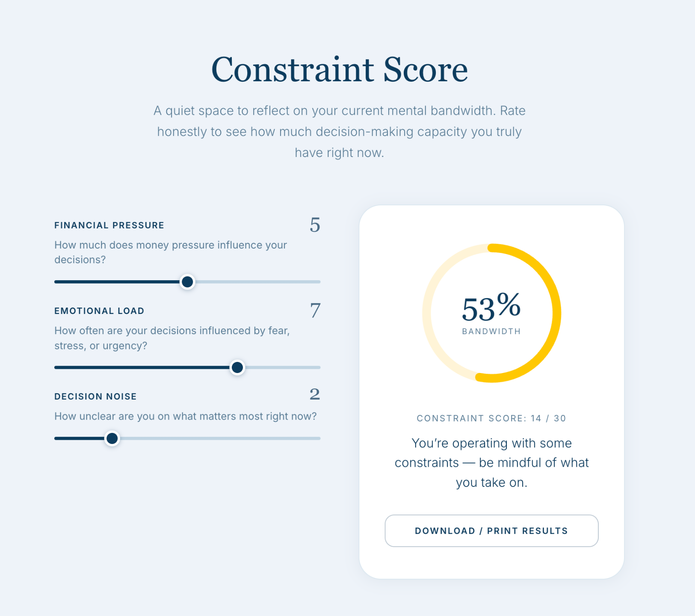Click the 'operating with some constraints' message
The width and height of the screenshot is (695, 616).
tap(491, 463)
